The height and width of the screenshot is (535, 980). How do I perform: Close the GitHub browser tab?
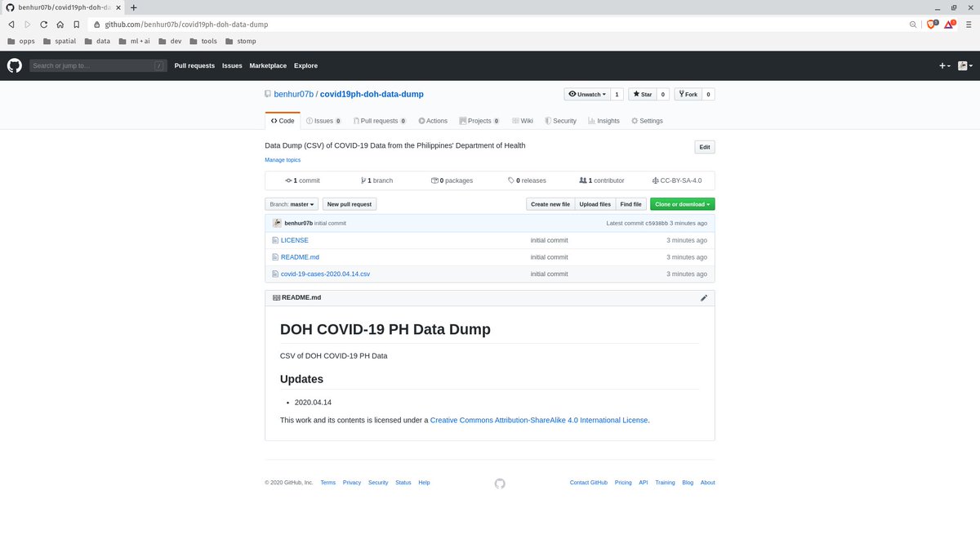pos(119,7)
